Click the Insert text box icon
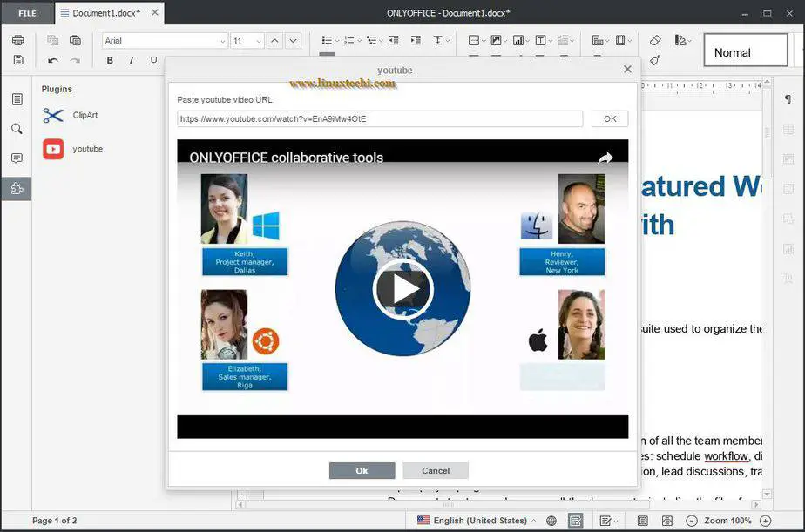 click(x=540, y=40)
